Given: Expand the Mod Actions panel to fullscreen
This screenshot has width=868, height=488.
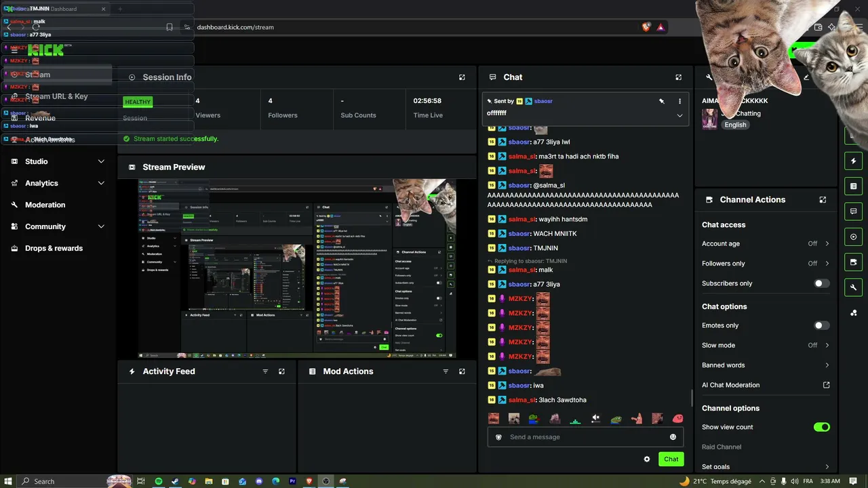Looking at the screenshot, I should click(462, 371).
